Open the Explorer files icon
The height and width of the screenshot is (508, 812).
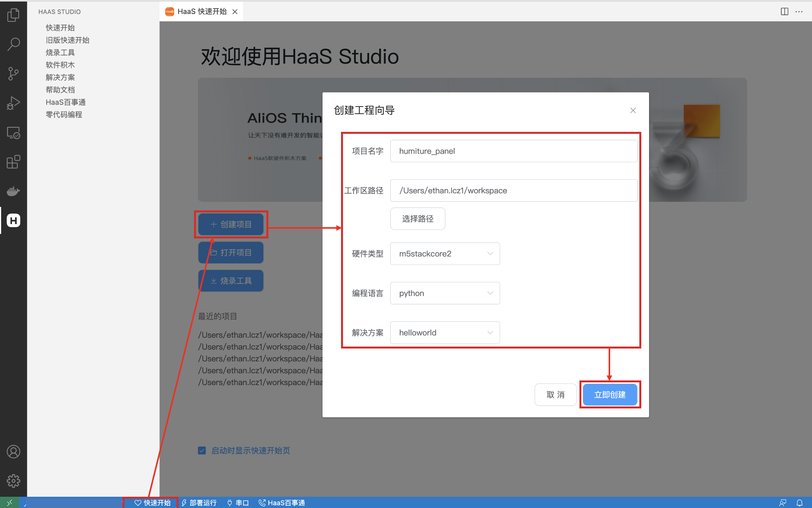pyautogui.click(x=13, y=15)
